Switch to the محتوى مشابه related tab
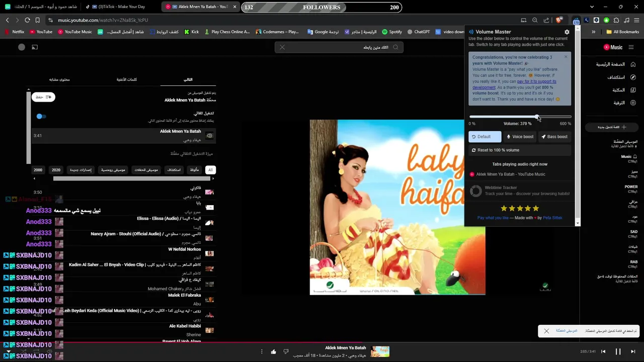The width and height of the screenshot is (644, 362). (59, 79)
